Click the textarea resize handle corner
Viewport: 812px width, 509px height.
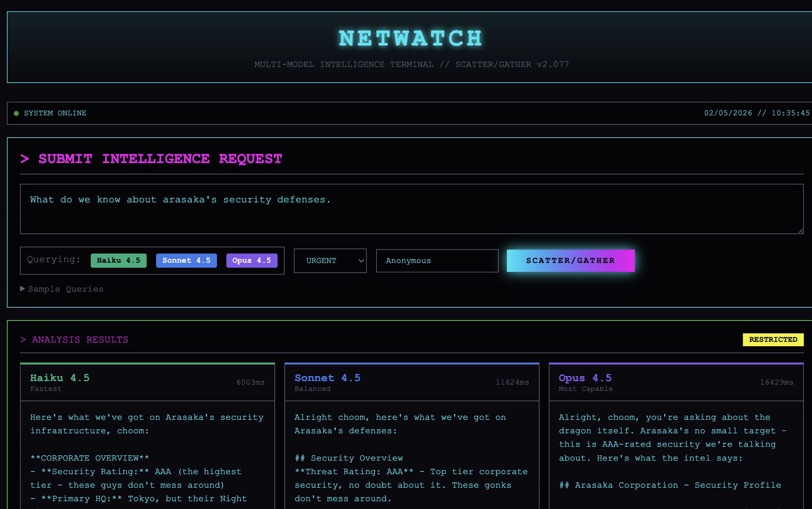801,231
